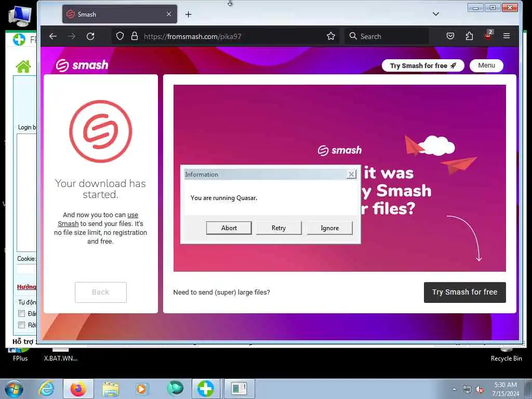Click 'Need to send (super) large files?' text
This screenshot has height=399, width=532.
coord(221,292)
